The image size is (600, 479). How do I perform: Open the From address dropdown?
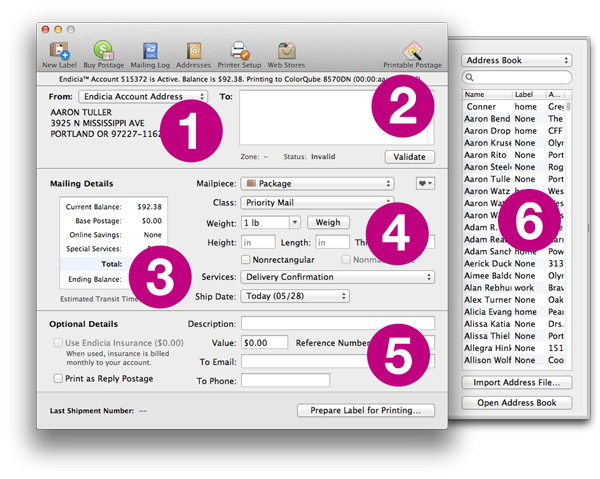point(143,96)
